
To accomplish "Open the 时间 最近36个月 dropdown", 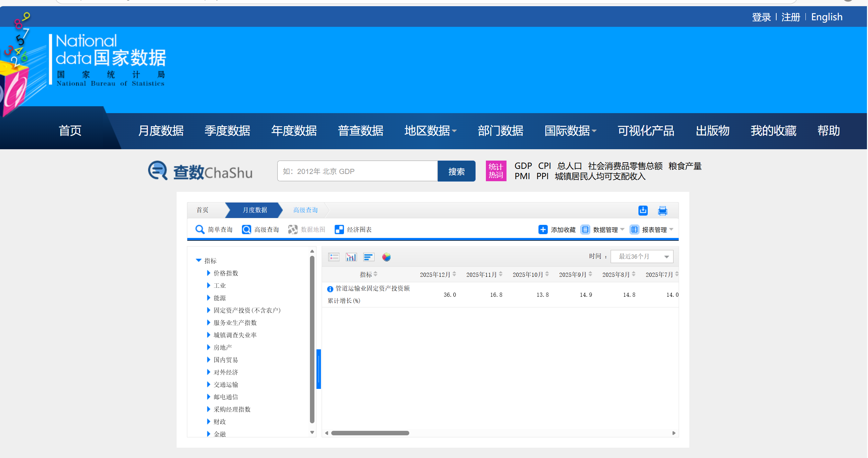I will (x=642, y=257).
